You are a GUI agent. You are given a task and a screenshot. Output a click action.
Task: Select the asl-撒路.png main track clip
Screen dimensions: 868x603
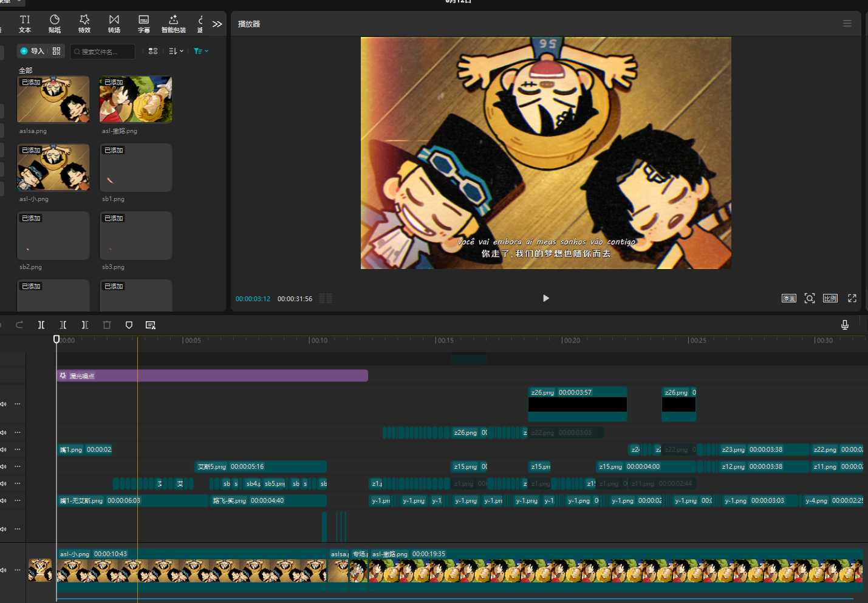(616, 570)
